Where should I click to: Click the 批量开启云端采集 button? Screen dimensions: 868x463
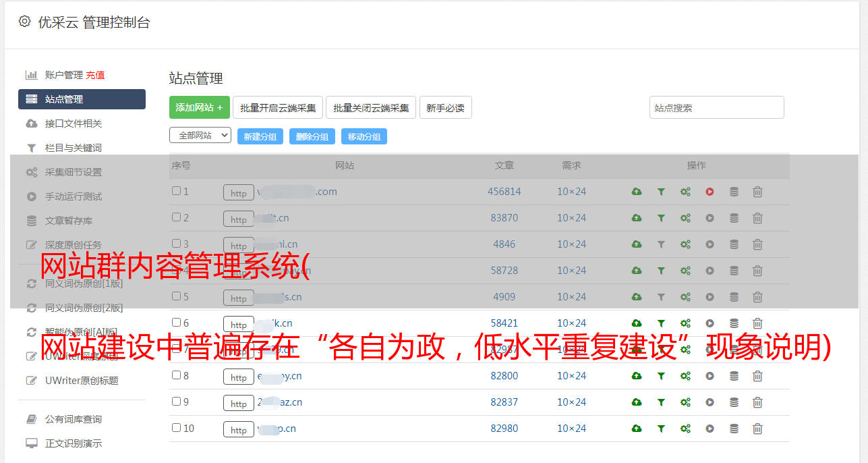(278, 107)
